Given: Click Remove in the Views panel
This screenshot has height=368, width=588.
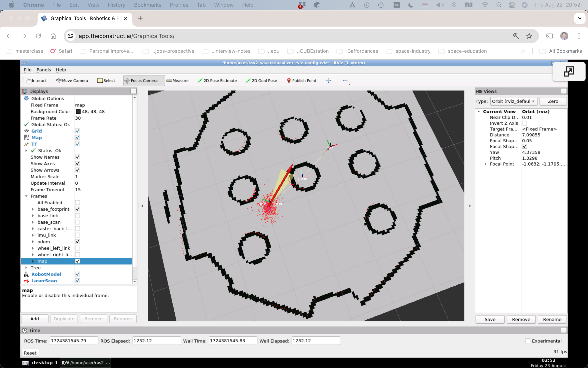Looking at the screenshot, I should 521,319.
